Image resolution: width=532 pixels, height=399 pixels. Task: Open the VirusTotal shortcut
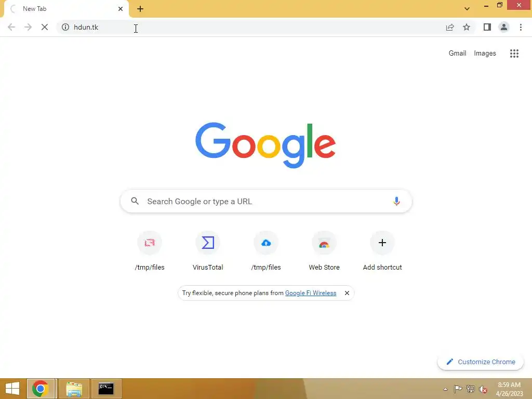(x=208, y=251)
